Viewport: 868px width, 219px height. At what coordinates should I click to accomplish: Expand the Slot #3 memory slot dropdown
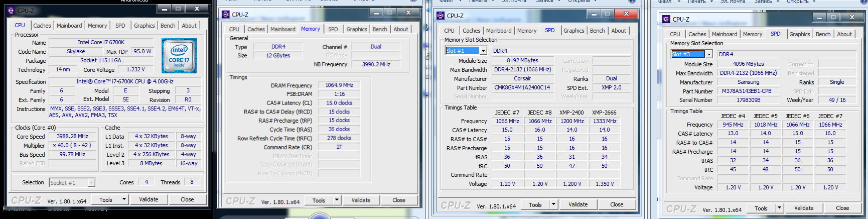pyautogui.click(x=709, y=54)
